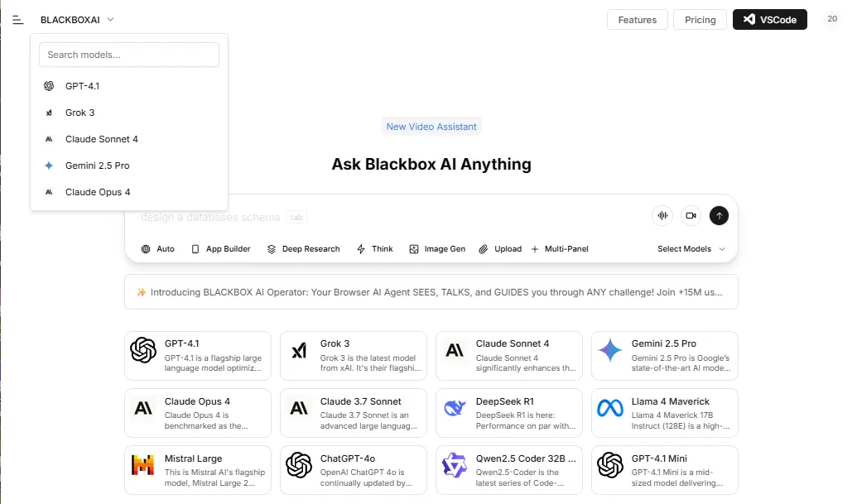Click the Qwen2.5 Coder 32B card title
Image resolution: width=857 pixels, height=504 pixels.
pyautogui.click(x=526, y=458)
